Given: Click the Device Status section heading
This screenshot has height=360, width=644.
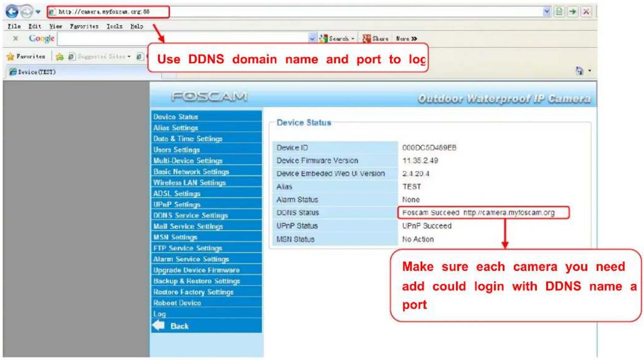Looking at the screenshot, I should pos(304,123).
